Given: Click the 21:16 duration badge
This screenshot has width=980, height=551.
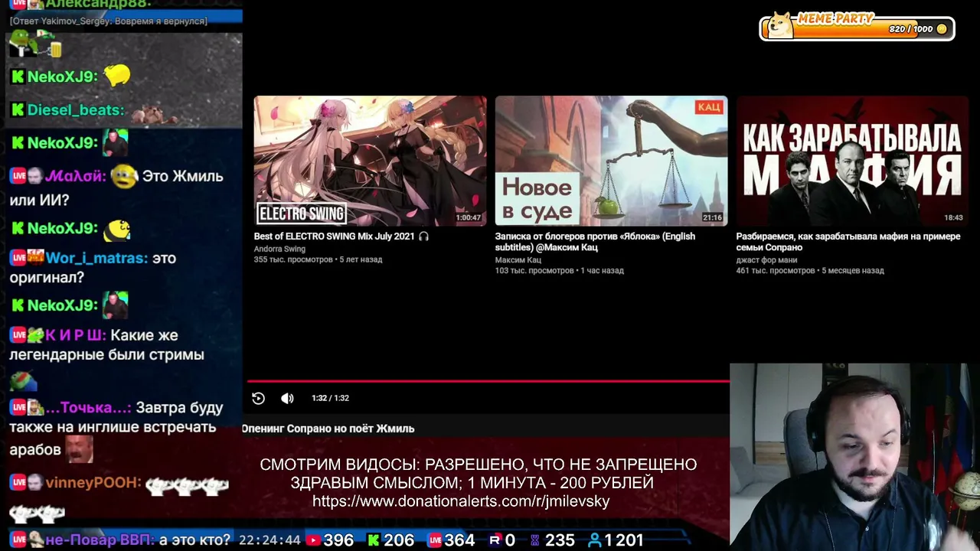Looking at the screenshot, I should click(713, 218).
